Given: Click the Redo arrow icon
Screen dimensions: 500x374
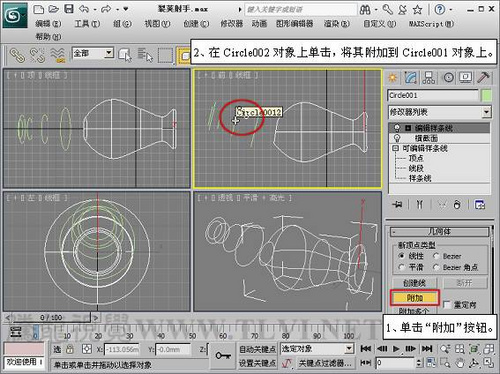Looking at the screenshot, I should pos(107,9).
